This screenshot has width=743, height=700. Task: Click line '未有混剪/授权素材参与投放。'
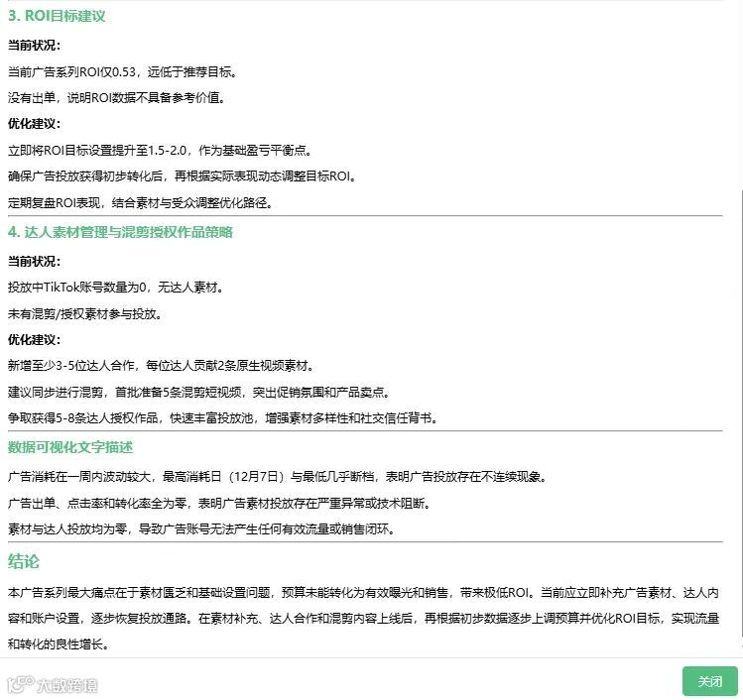coord(85,314)
